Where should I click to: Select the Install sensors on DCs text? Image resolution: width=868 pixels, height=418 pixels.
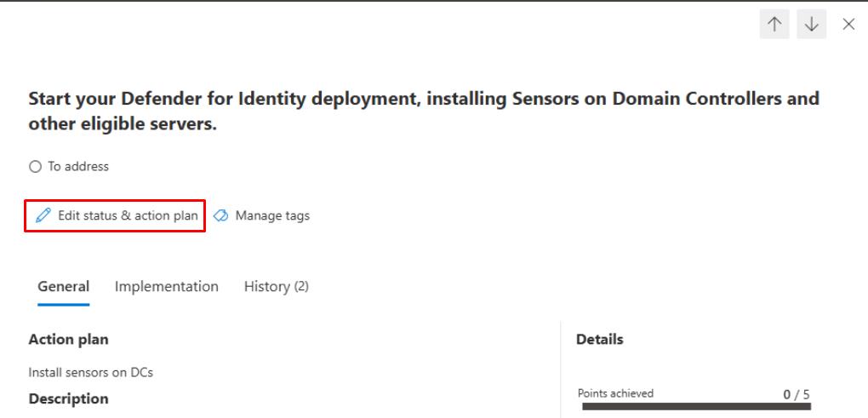[90, 373]
